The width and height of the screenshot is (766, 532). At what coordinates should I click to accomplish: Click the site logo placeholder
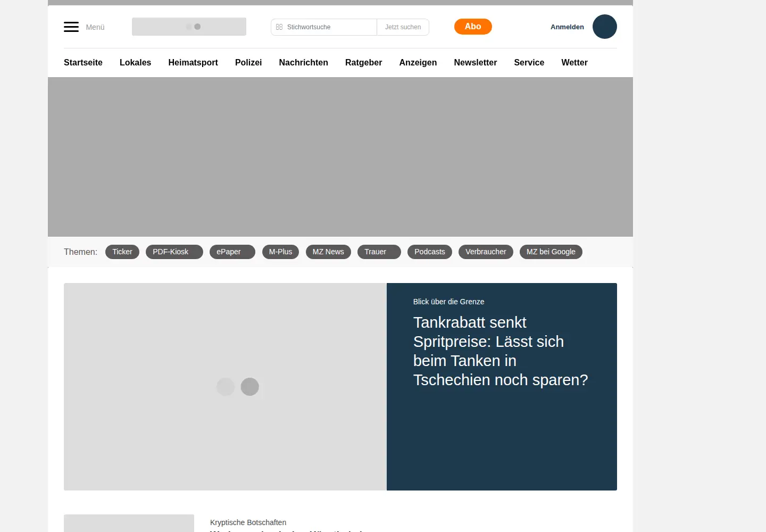tap(189, 27)
